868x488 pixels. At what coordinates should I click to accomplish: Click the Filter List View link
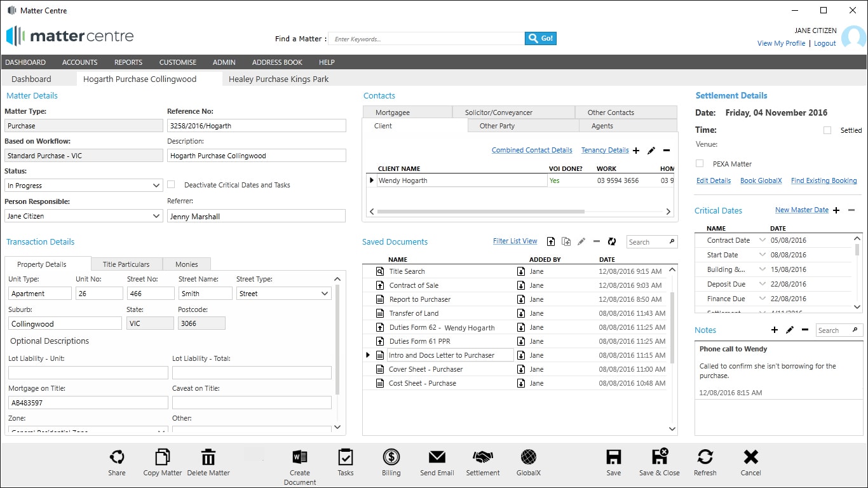515,241
